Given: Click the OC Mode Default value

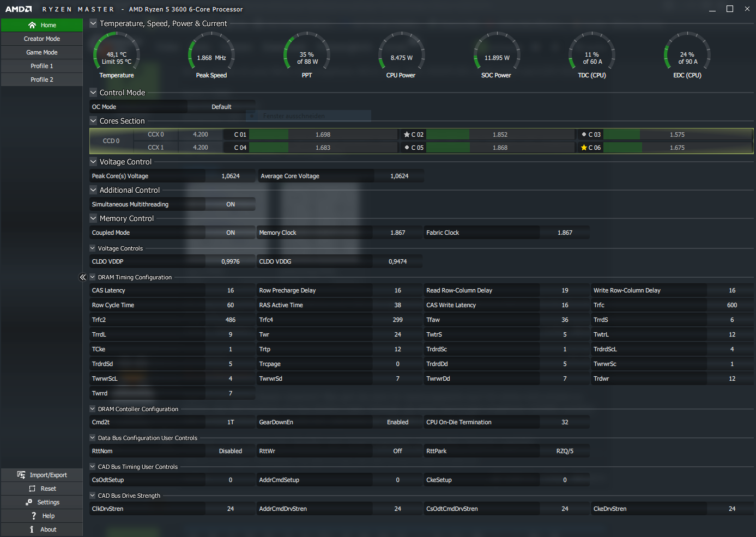Looking at the screenshot, I should (x=221, y=107).
